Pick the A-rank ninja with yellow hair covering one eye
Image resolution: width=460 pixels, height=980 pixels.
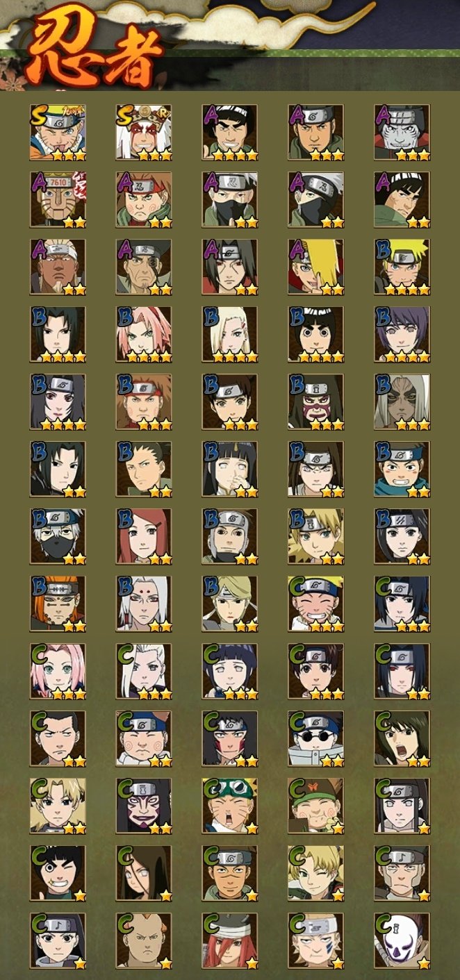[316, 267]
